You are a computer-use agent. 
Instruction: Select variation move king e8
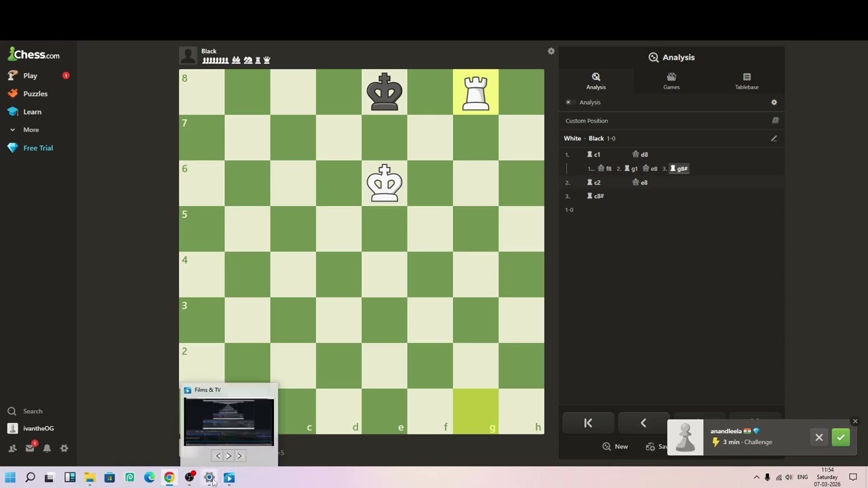[x=650, y=169]
